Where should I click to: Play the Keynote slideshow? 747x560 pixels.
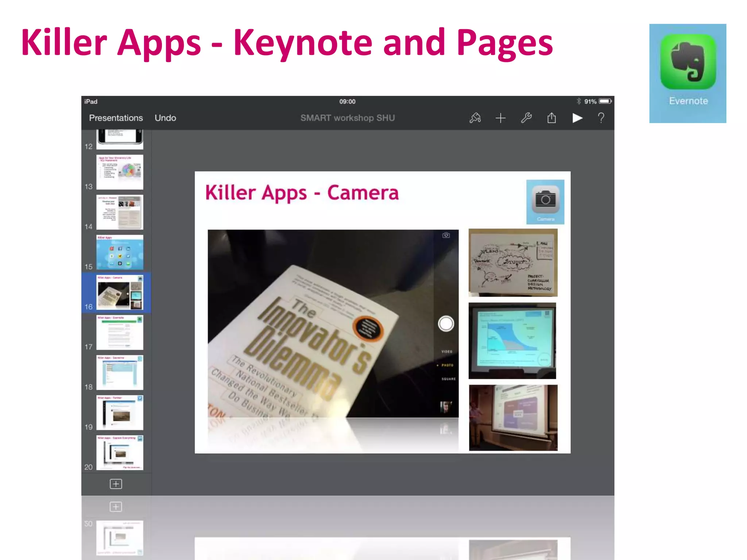[x=577, y=118]
